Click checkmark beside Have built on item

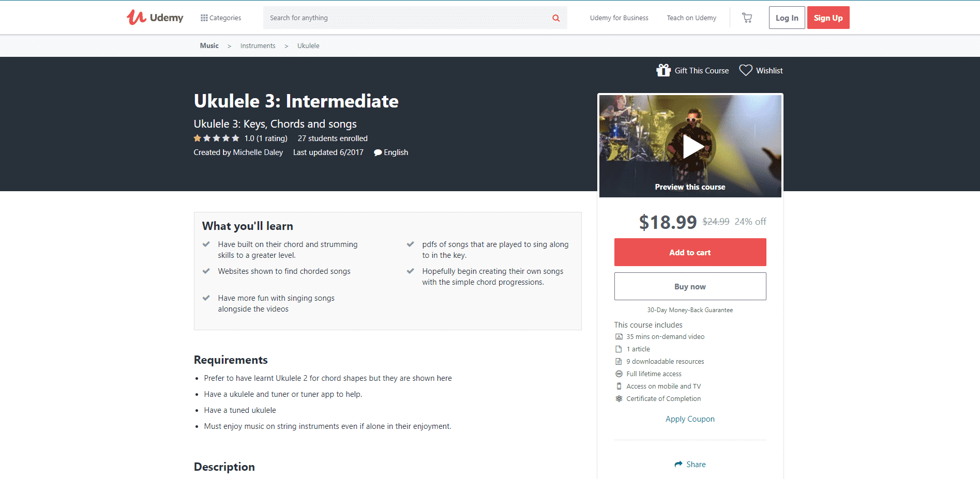[x=206, y=244]
